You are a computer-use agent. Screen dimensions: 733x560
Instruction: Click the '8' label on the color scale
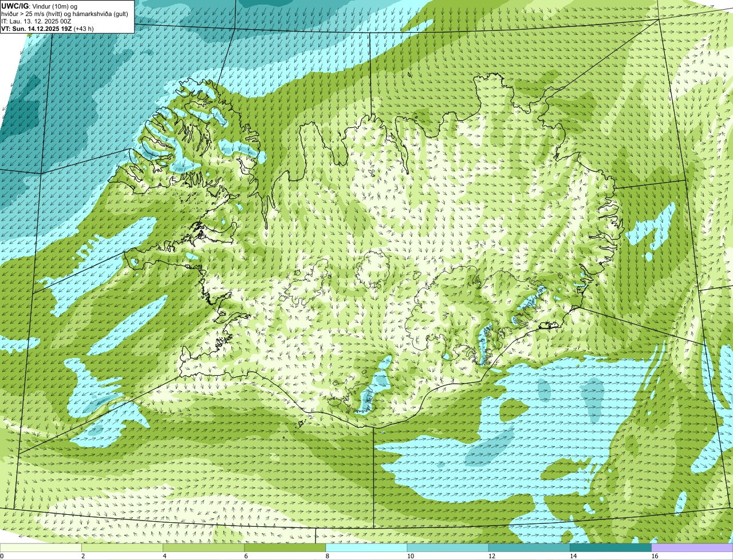[327, 556]
